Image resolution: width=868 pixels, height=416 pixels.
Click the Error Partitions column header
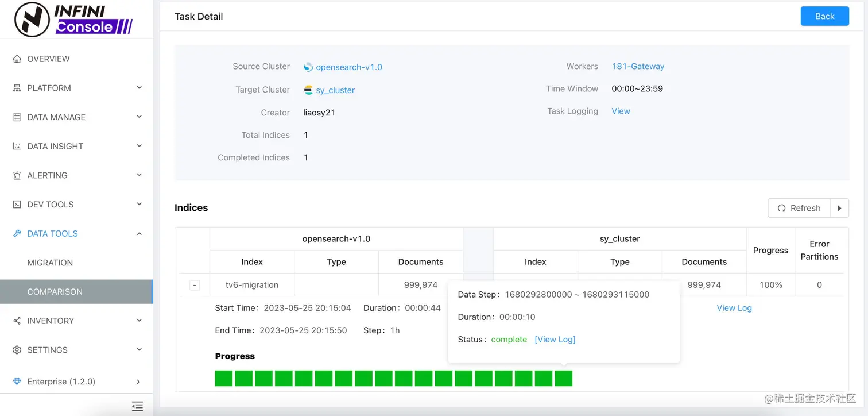pyautogui.click(x=819, y=251)
